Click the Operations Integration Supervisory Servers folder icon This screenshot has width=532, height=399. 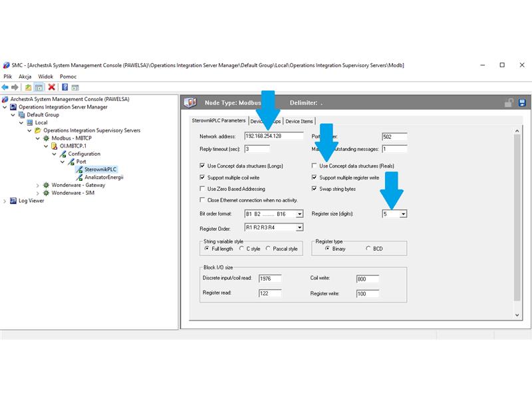coord(38,130)
